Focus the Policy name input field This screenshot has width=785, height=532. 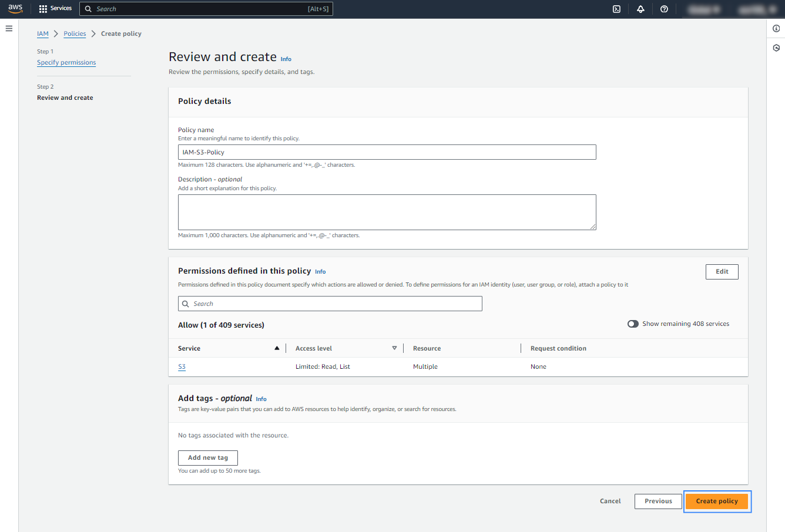click(387, 152)
